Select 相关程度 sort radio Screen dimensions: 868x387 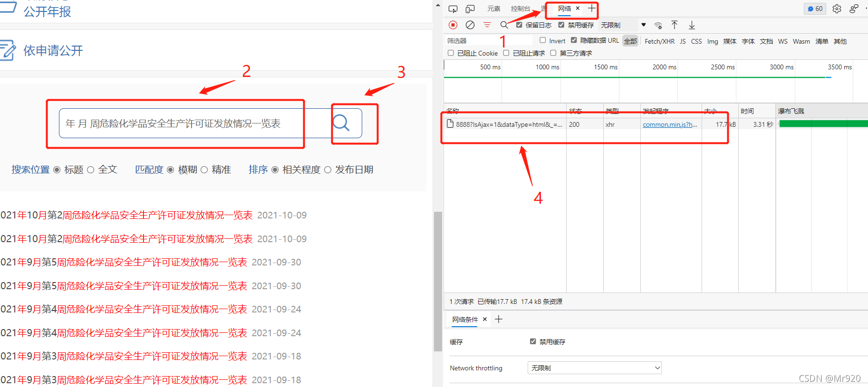click(x=275, y=170)
